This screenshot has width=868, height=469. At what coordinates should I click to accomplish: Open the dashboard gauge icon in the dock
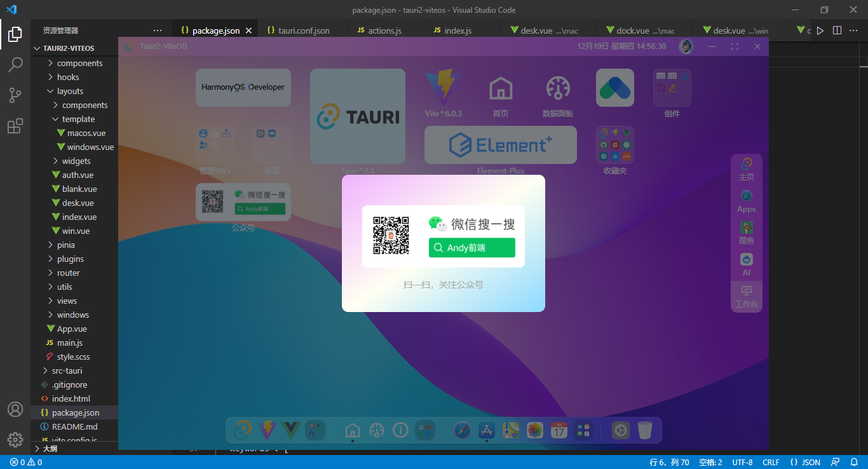click(377, 430)
